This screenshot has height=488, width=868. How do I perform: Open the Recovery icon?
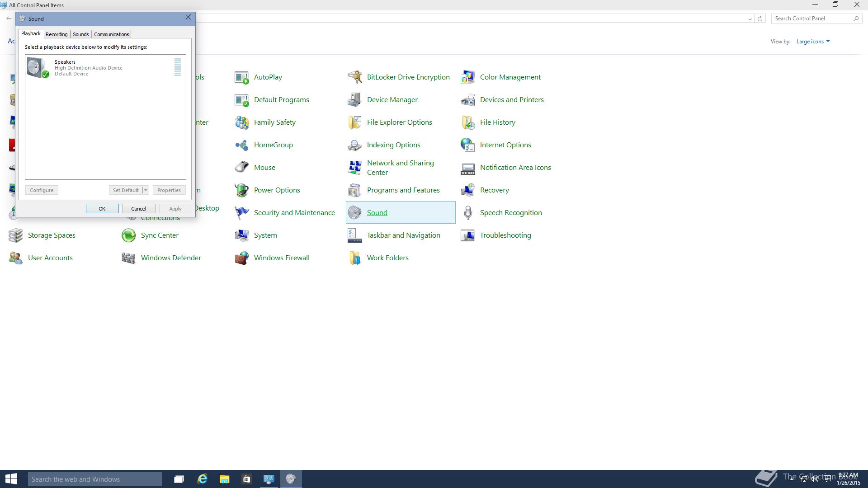tap(468, 190)
